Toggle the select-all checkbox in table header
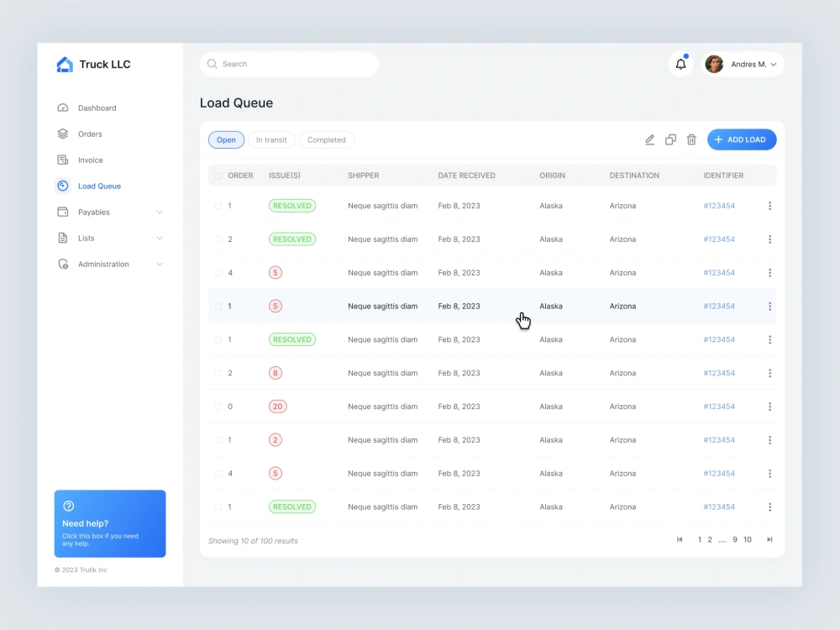The width and height of the screenshot is (840, 630). tap(218, 176)
